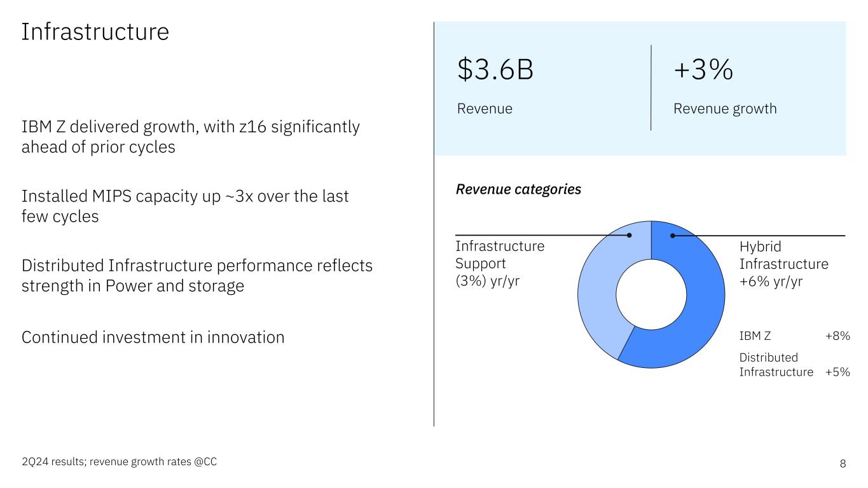The image size is (868, 488).
Task: Click "Continued investment in innovation" text
Action: click(x=153, y=337)
